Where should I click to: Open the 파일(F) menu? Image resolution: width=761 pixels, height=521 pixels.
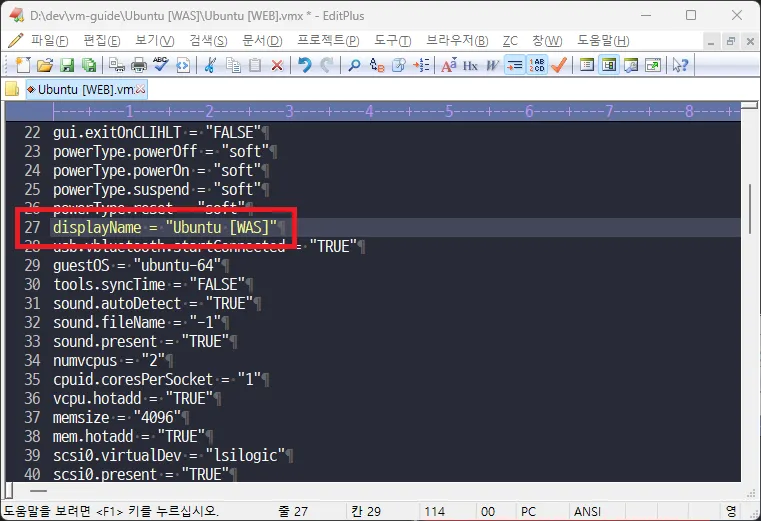coord(50,40)
